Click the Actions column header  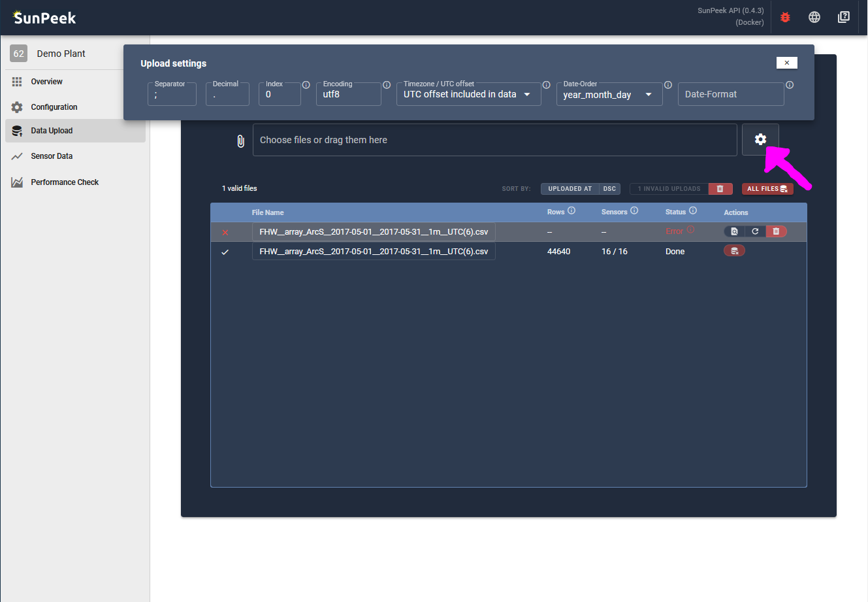pyautogui.click(x=736, y=212)
